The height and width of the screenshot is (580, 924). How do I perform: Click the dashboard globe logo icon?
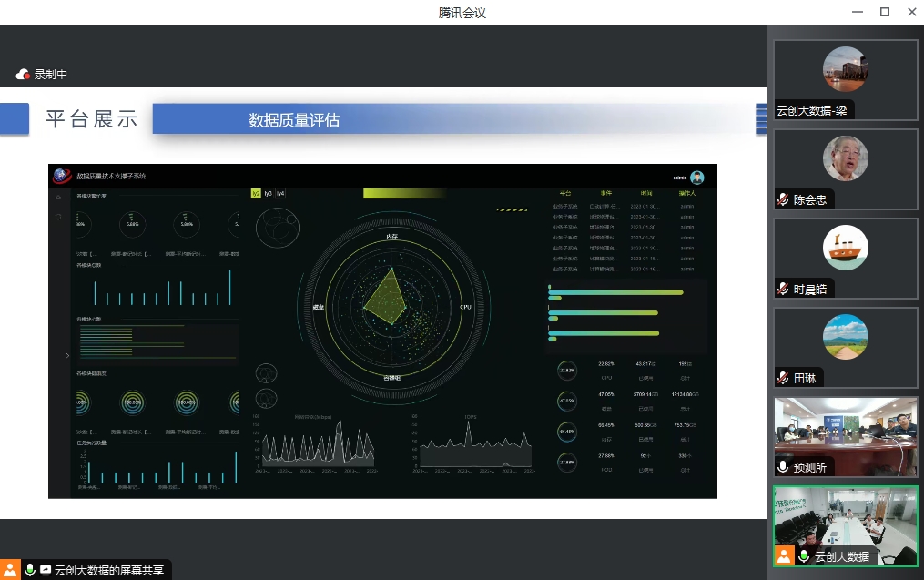[61, 176]
